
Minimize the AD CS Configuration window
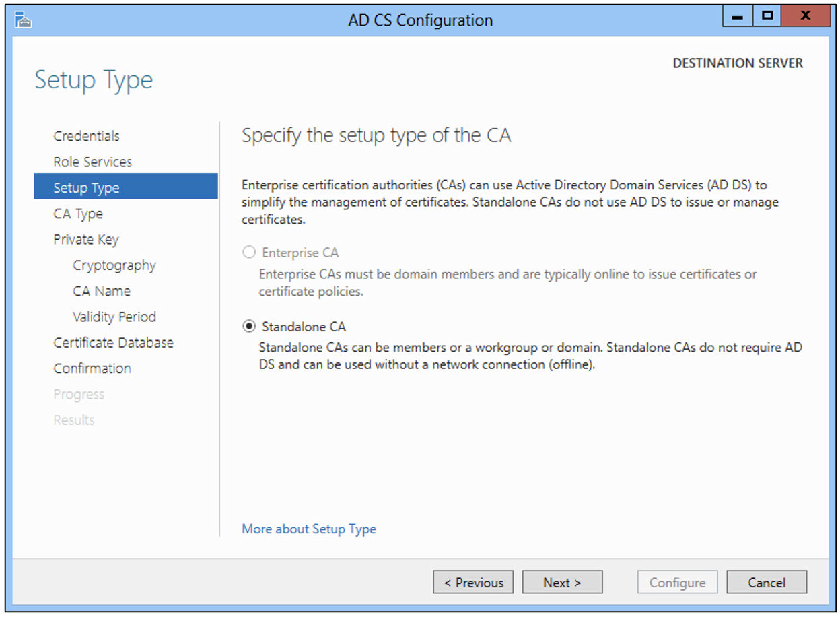click(738, 16)
